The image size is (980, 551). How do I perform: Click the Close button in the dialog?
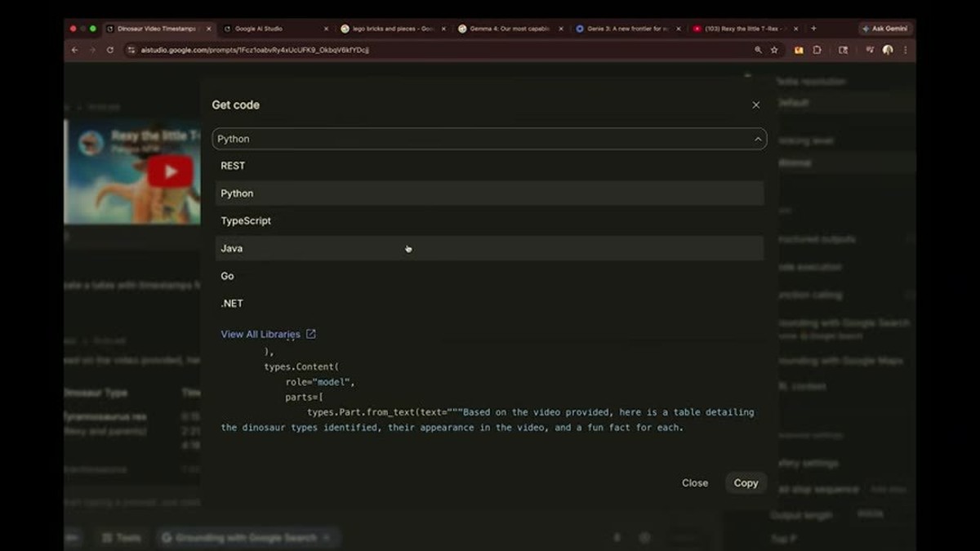(695, 482)
